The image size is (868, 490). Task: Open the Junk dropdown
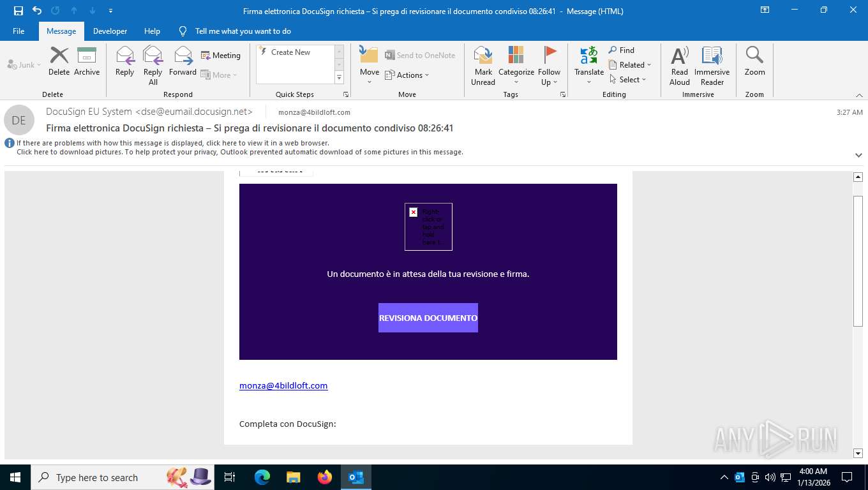[x=24, y=64]
